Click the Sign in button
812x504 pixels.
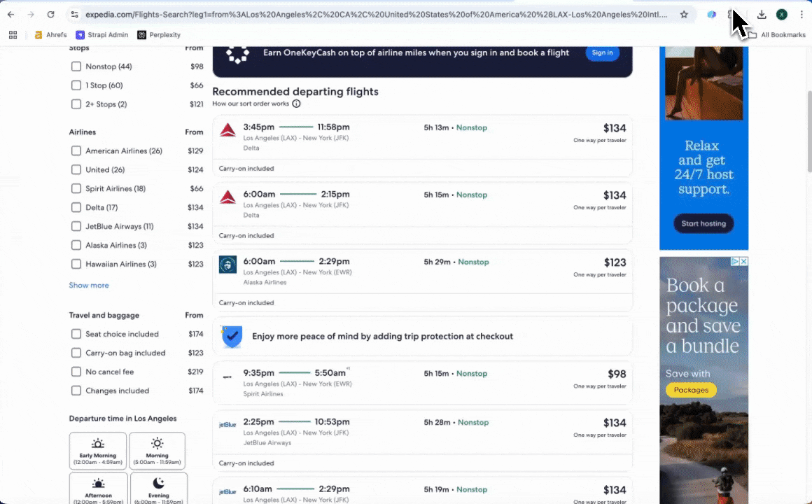(602, 52)
